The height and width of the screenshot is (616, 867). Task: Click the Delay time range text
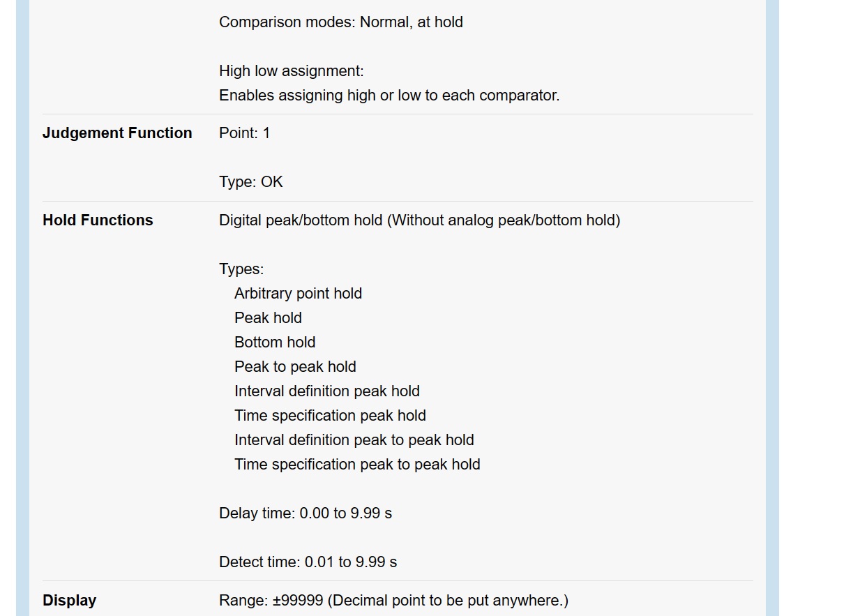point(305,513)
